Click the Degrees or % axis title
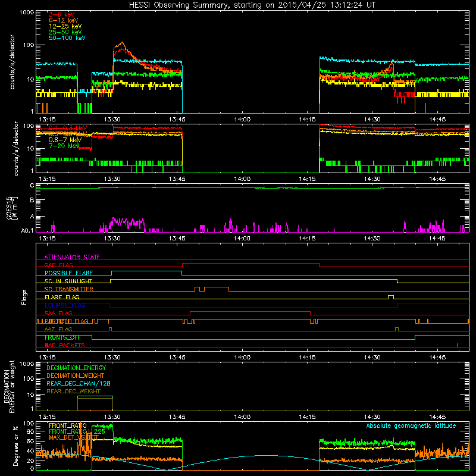 [x=15, y=446]
